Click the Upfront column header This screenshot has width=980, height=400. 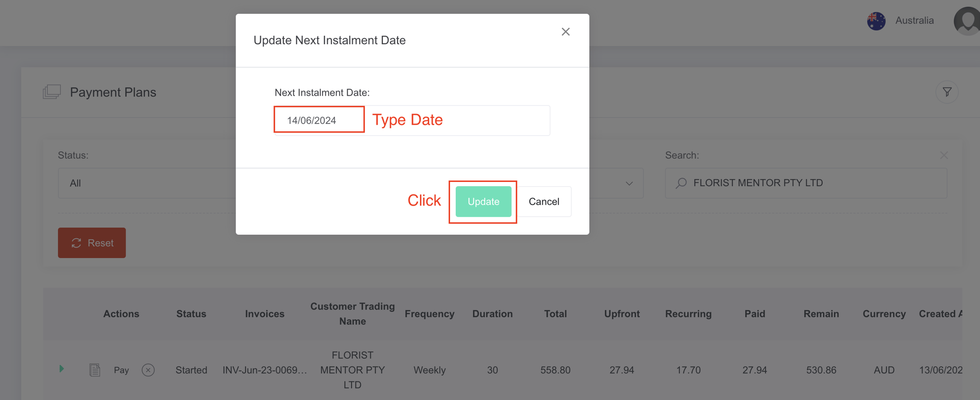coord(622,314)
